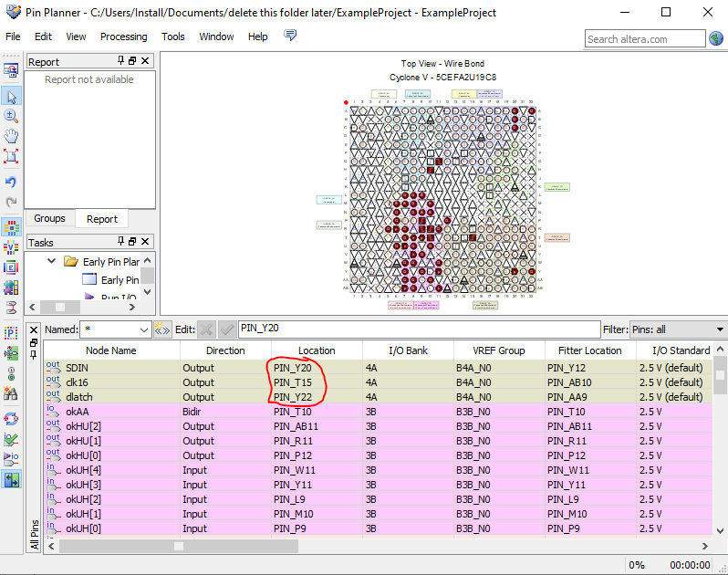The image size is (728, 575).
Task: Open the Processing menu
Action: click(x=123, y=37)
